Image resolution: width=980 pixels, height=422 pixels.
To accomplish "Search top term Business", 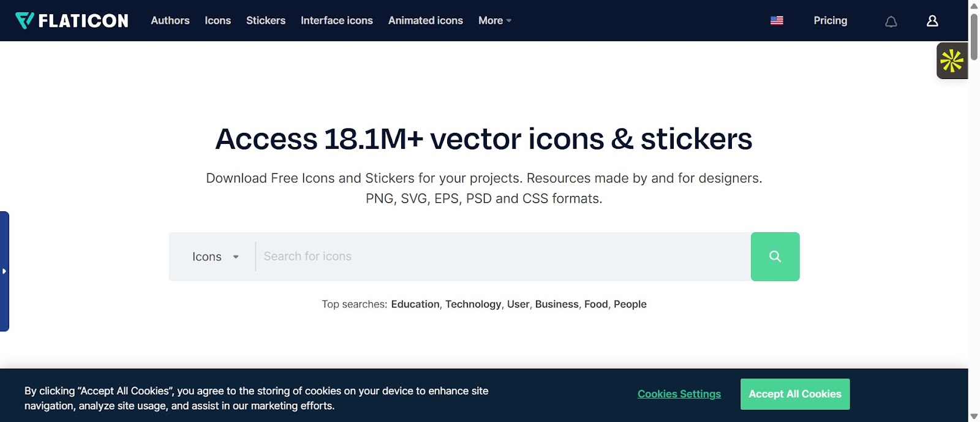I will pos(557,304).
